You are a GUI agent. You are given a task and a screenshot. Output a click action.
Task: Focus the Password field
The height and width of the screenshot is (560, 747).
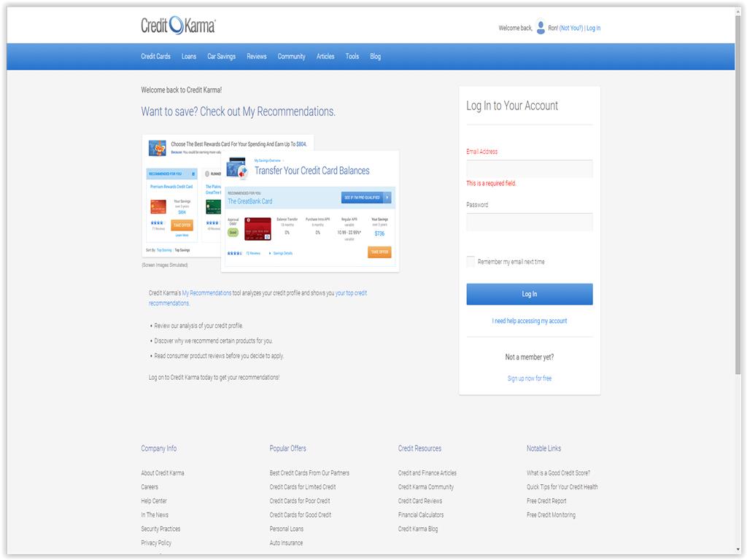[529, 222]
